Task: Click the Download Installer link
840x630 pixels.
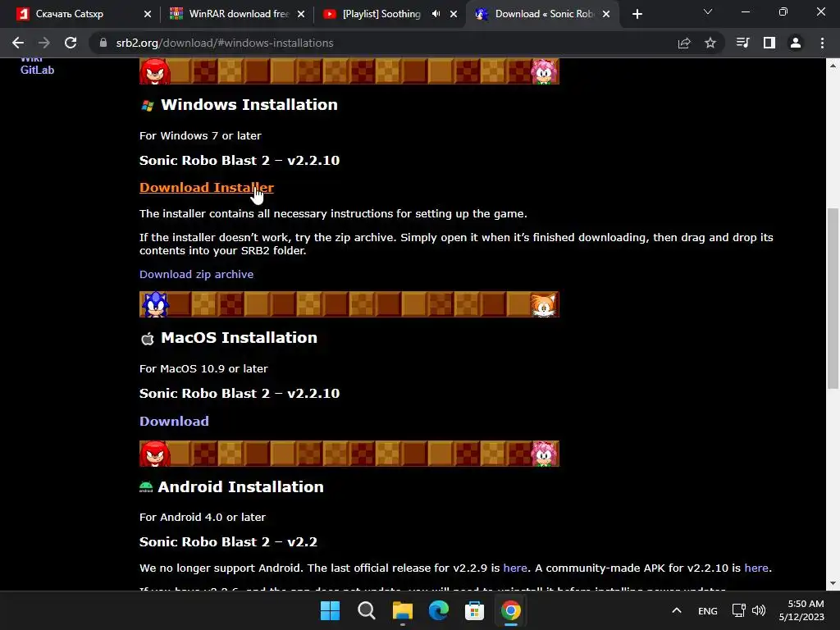Action: click(x=206, y=188)
